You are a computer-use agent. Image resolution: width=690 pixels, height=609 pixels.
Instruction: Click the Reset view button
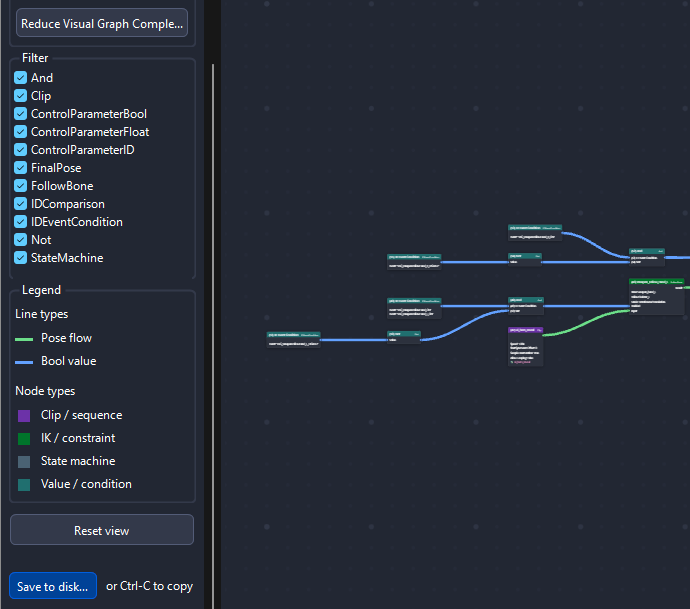click(102, 530)
